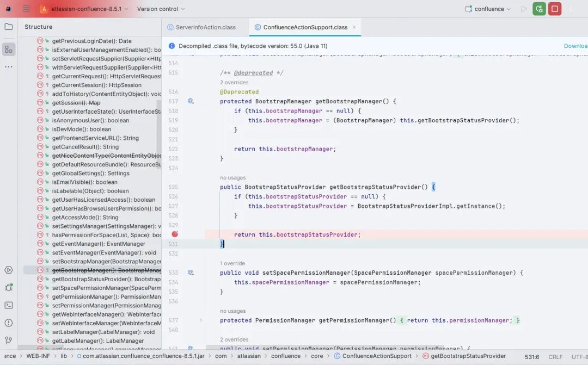This screenshot has width=588, height=365.
Task: Click the info icon in decompiled banner
Action: [171, 46]
